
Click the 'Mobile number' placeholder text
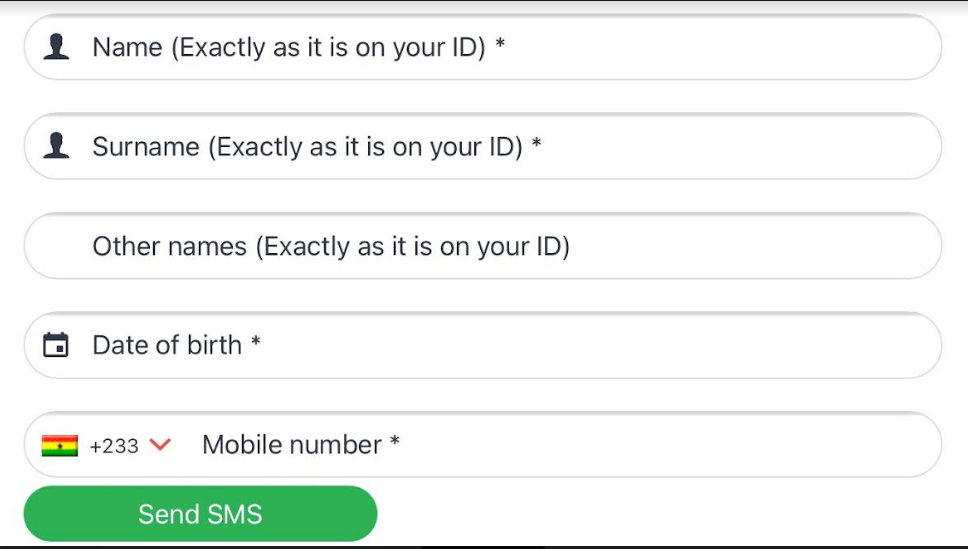pos(292,445)
